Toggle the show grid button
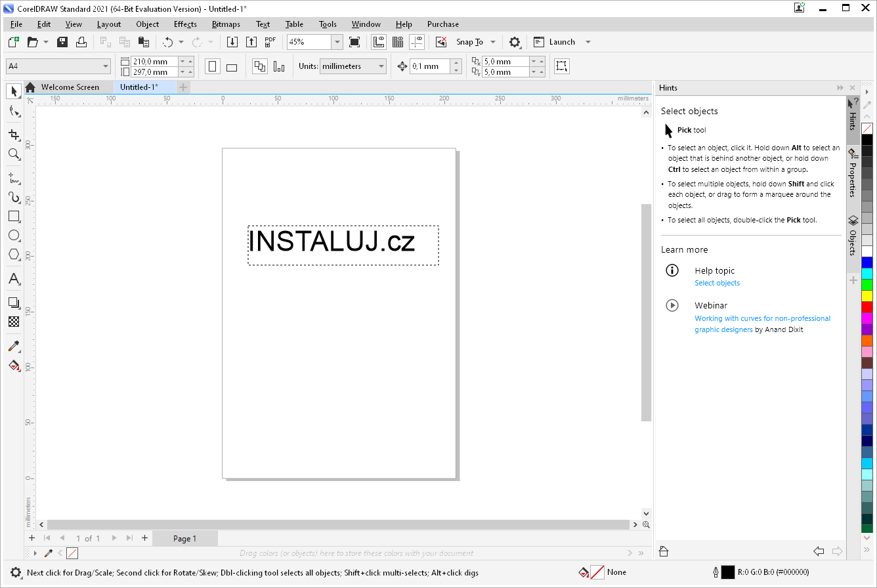Viewport: 877px width, 588px height. click(397, 42)
